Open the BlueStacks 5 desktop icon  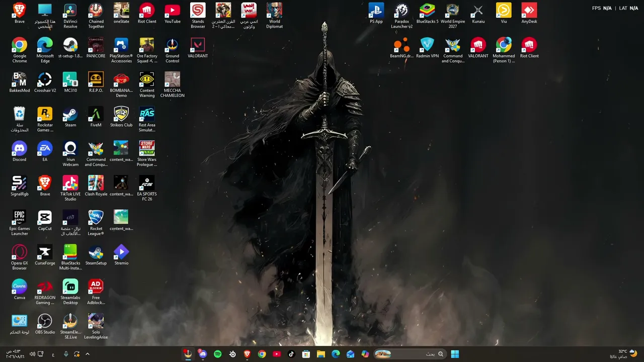pos(427,14)
